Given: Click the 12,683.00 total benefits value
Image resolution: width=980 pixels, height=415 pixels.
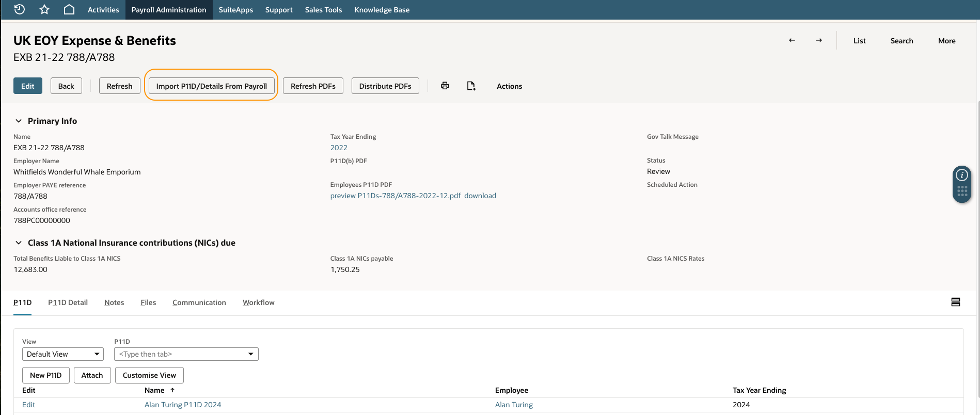Looking at the screenshot, I should click(30, 269).
